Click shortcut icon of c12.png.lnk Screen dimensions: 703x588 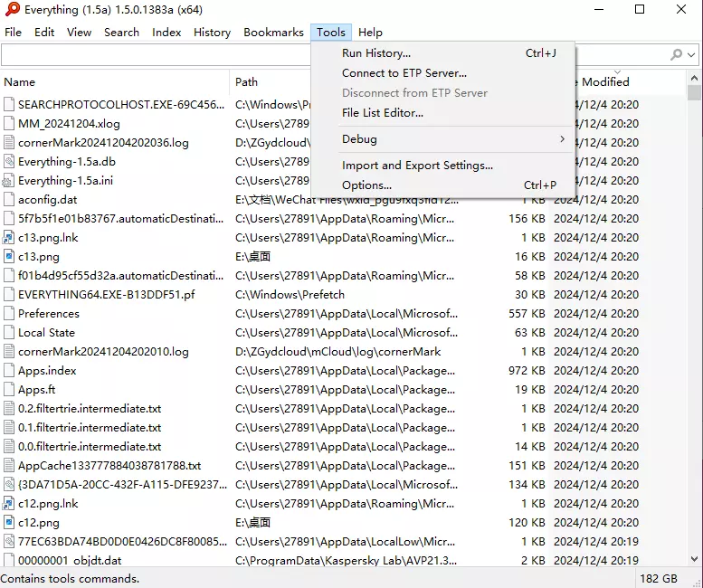[x=8, y=503]
